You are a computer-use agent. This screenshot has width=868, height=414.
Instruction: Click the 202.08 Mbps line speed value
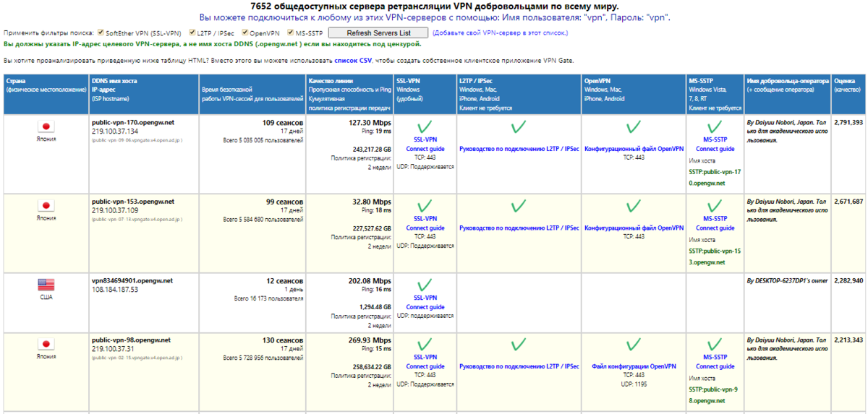coord(370,280)
